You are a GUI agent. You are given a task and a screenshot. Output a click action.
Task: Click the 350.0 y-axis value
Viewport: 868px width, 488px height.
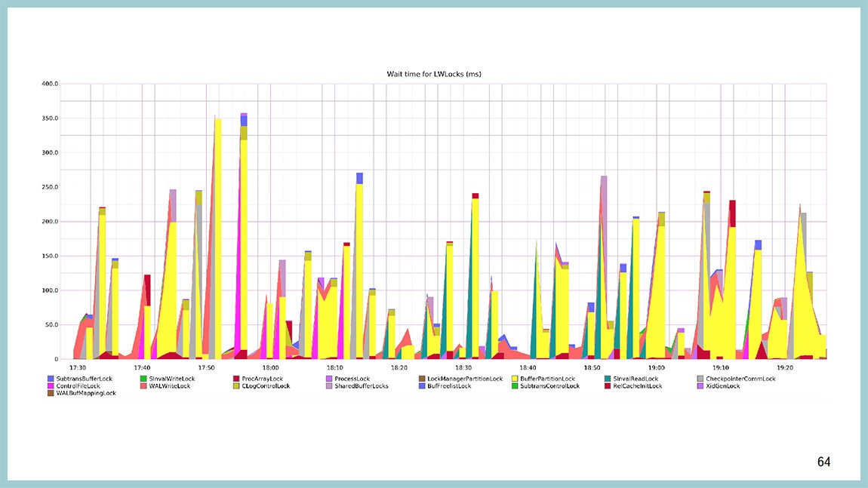click(x=50, y=118)
